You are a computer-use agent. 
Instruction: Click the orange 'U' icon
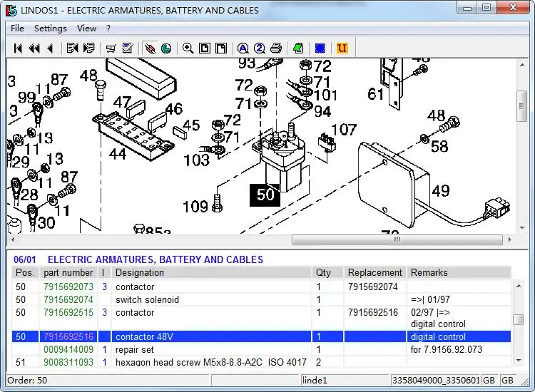[x=342, y=48]
